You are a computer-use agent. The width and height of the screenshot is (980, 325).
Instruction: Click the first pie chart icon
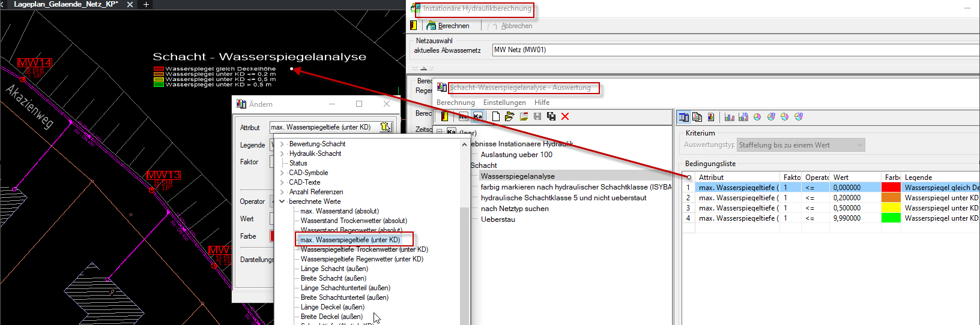[x=757, y=117]
